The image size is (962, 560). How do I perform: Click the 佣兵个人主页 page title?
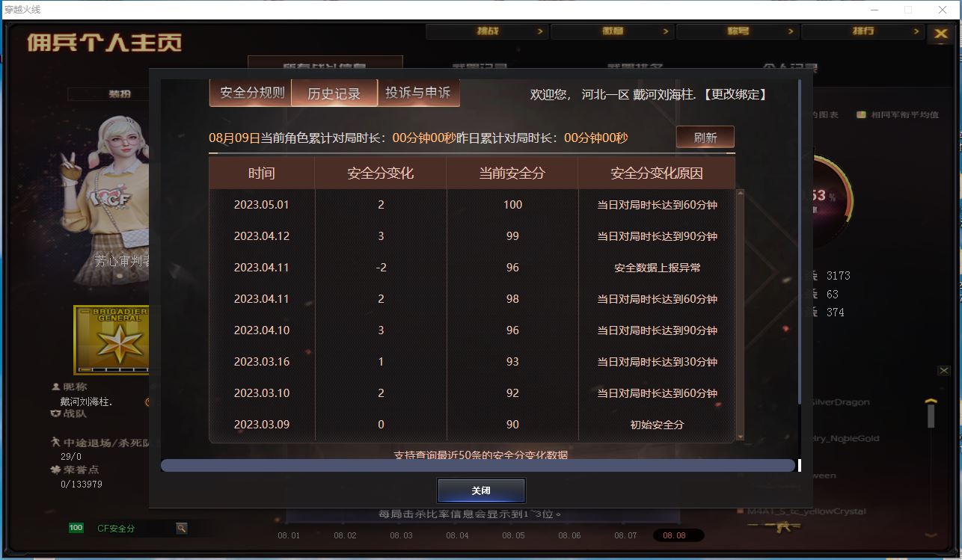[105, 43]
